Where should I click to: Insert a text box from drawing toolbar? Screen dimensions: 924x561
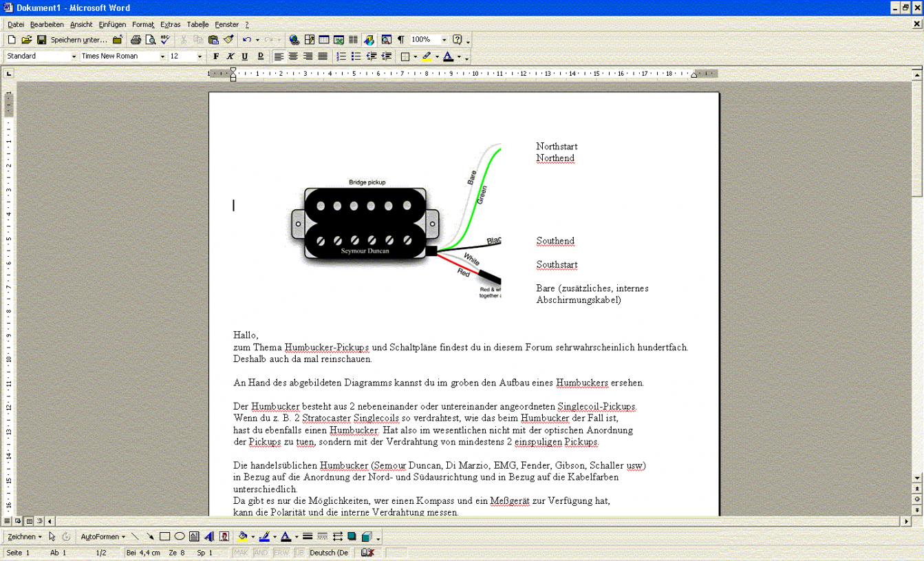(194, 536)
